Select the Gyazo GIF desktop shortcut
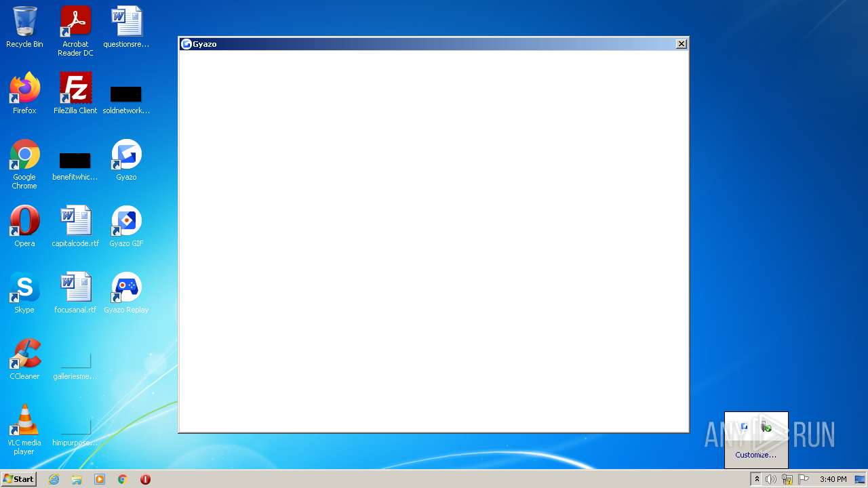The image size is (868, 488). click(126, 226)
